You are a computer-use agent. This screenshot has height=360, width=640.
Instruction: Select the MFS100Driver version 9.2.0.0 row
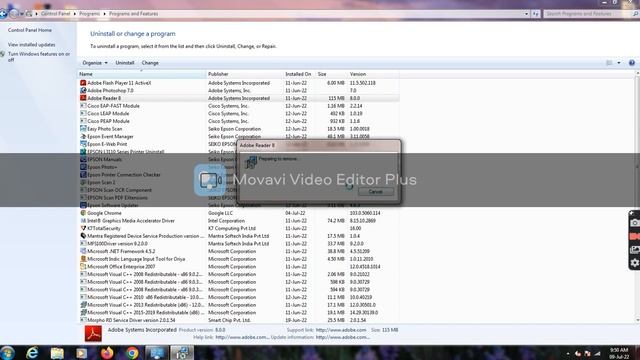238,244
